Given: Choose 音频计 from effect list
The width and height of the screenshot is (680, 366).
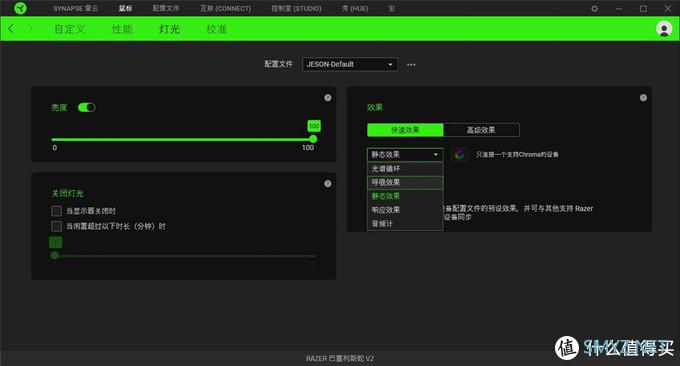Looking at the screenshot, I should 405,224.
